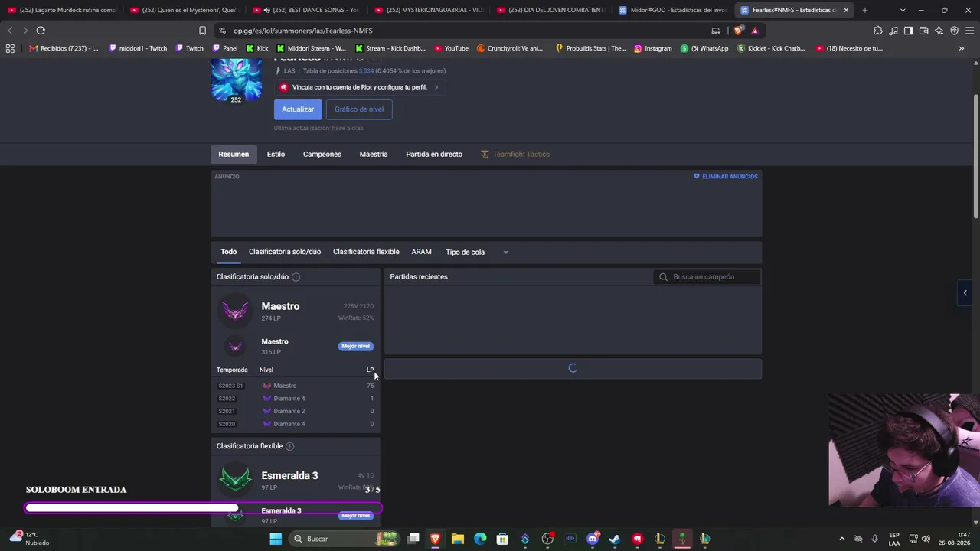Click the summoner profile avatar

pyautogui.click(x=236, y=80)
